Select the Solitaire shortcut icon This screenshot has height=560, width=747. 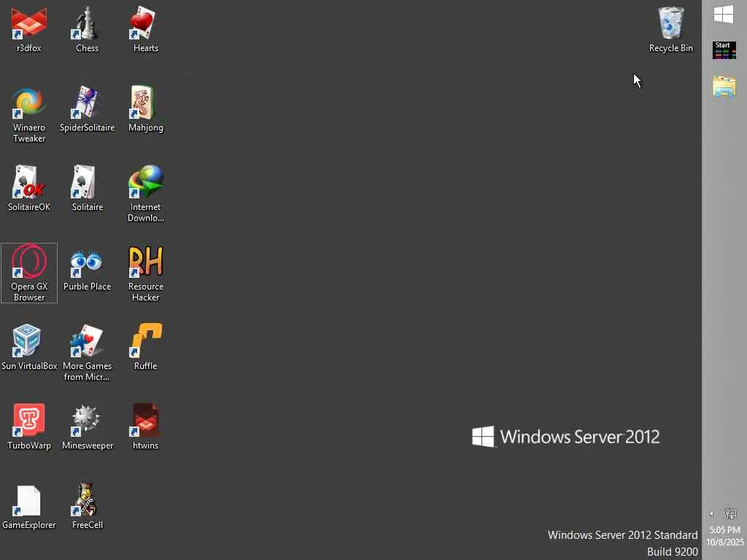pyautogui.click(x=88, y=189)
